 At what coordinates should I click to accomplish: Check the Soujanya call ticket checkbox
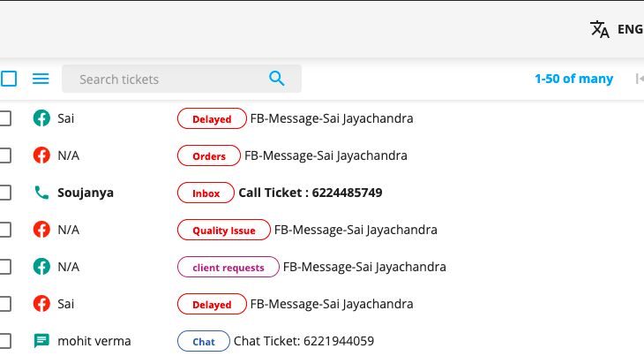pyautogui.click(x=5, y=193)
